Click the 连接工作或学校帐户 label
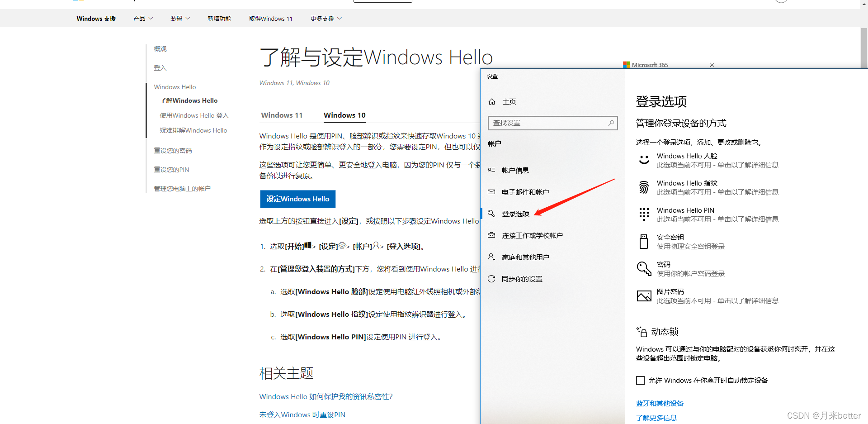Viewport: 868px width, 424px height. coord(532,236)
